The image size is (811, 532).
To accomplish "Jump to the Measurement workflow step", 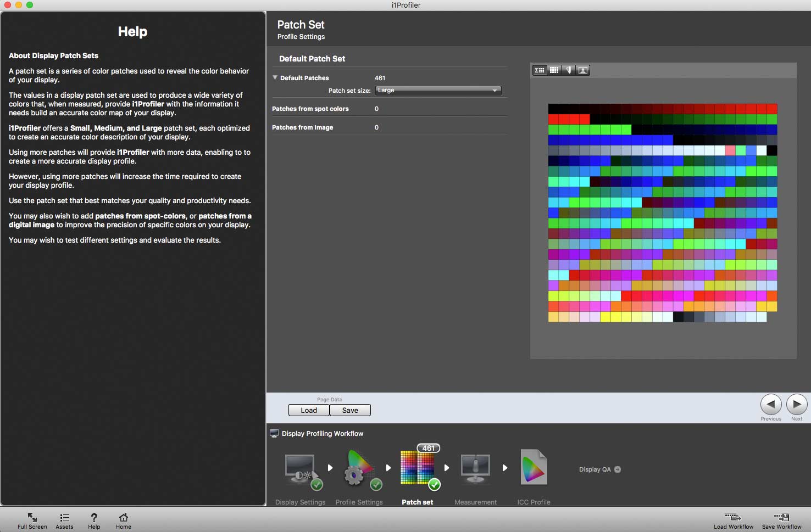I will point(475,468).
